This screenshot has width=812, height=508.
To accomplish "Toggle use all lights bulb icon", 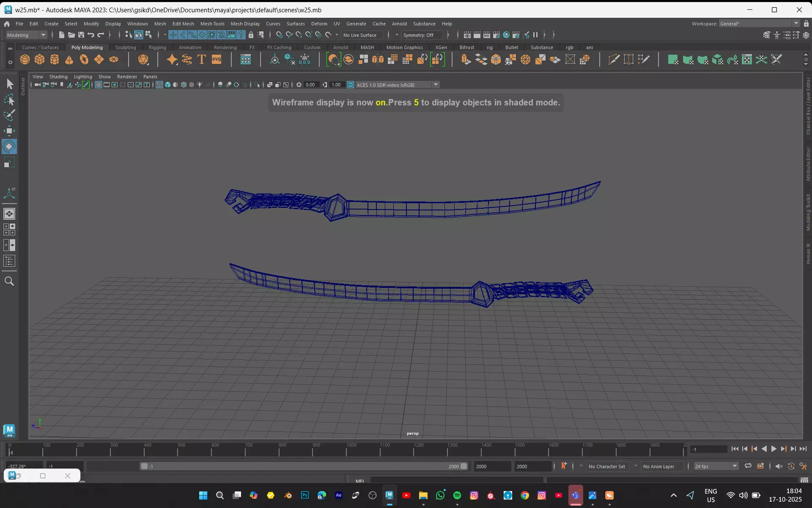I will click(x=200, y=85).
